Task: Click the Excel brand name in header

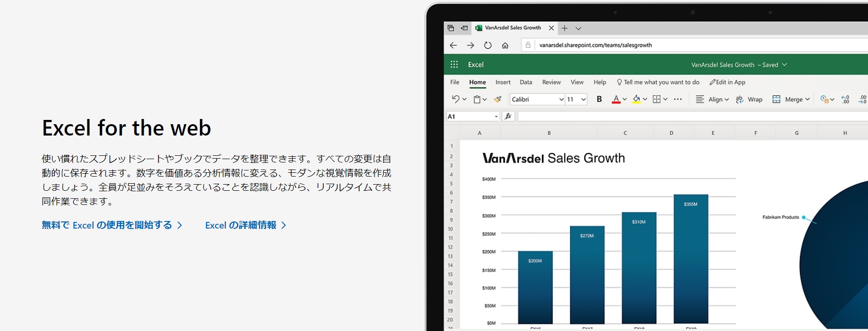Action: tap(476, 65)
